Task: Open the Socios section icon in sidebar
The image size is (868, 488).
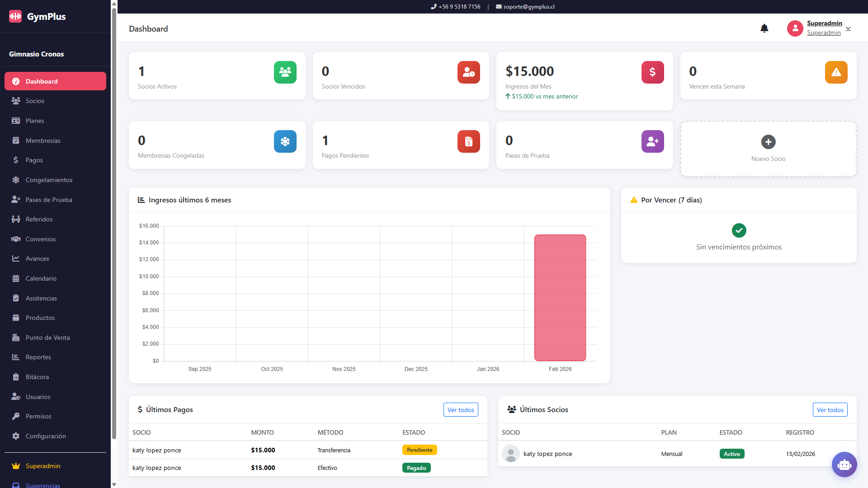Action: click(16, 100)
